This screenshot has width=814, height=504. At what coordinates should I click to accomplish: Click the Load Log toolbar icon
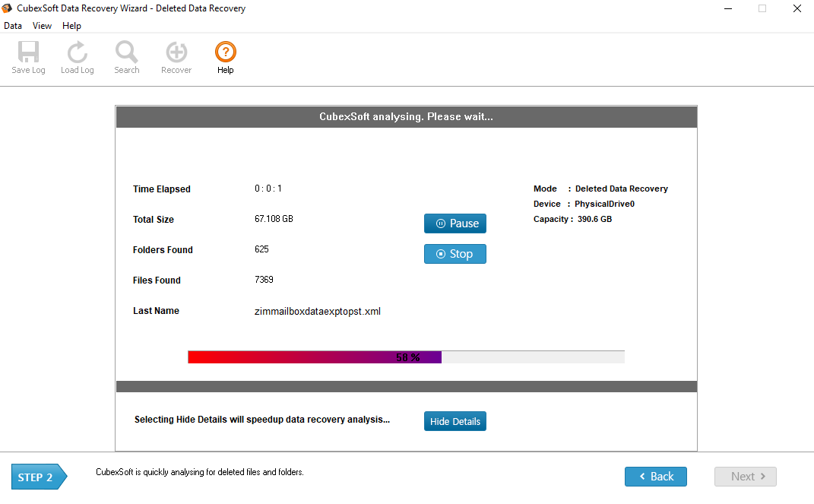point(77,53)
